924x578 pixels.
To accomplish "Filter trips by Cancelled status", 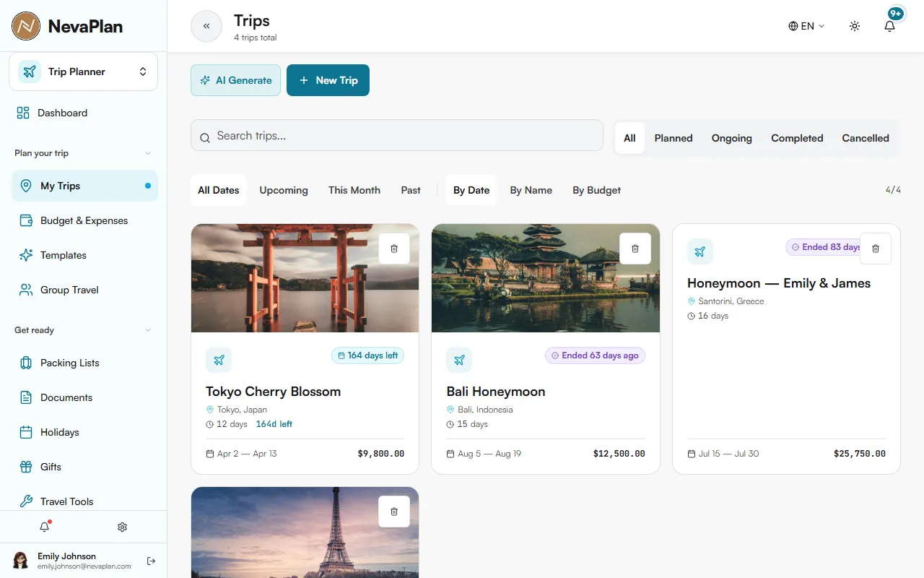I will tap(866, 138).
